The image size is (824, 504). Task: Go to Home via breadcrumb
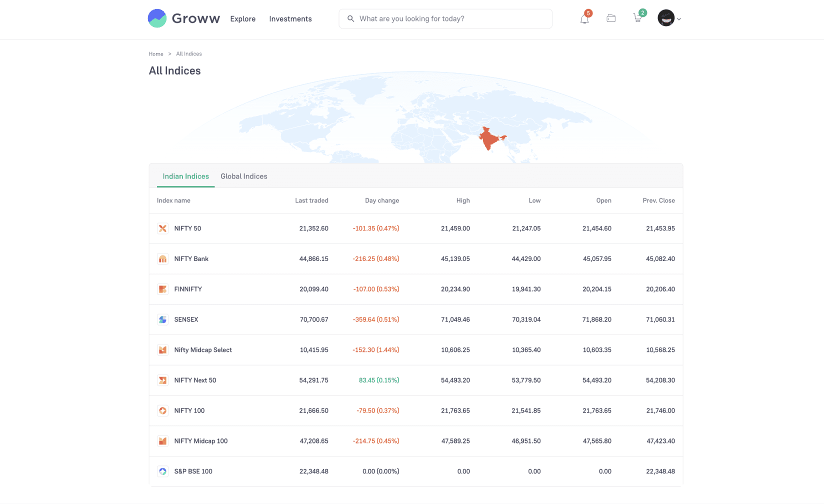click(156, 54)
